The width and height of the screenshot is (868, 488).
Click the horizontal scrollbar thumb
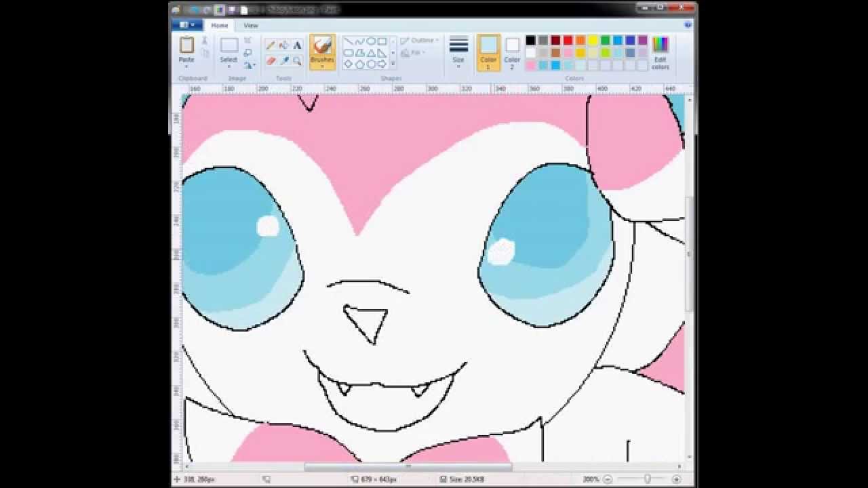click(408, 466)
